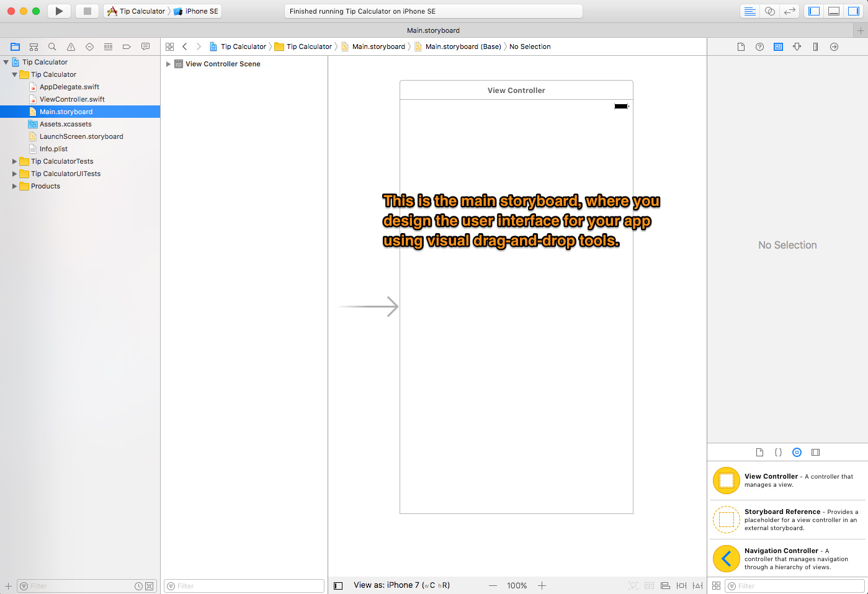Show the Code Snippet library
The image size is (868, 594).
click(778, 452)
